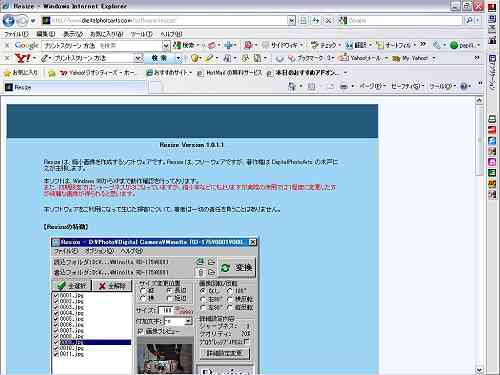Click the magnifier icon in the search box

(x=469, y=21)
